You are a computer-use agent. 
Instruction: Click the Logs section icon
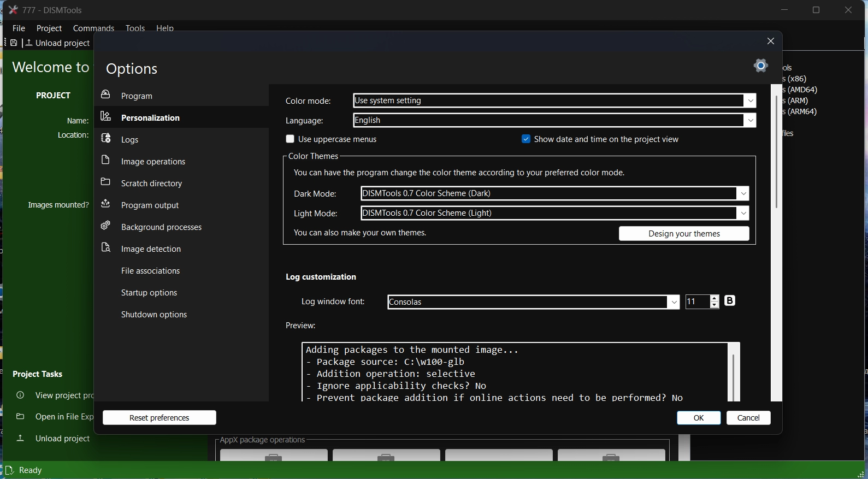coord(106,139)
